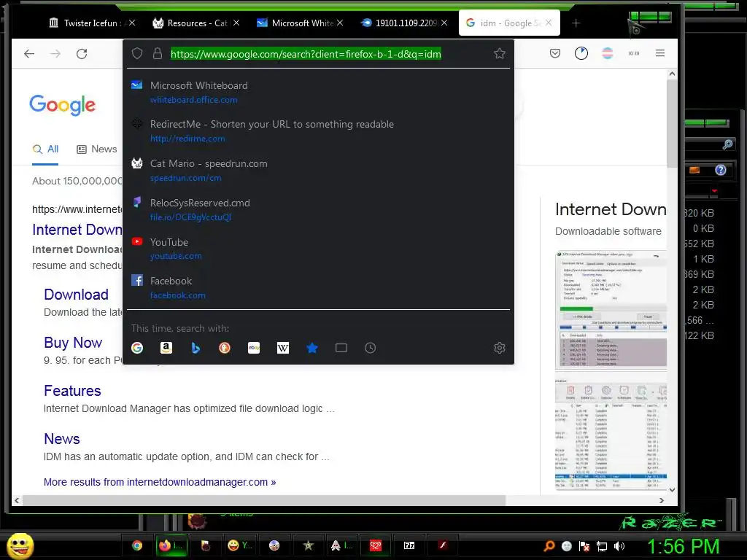
Task: Choose the Cat Mario speedrun.com suggestion
Action: 318,171
